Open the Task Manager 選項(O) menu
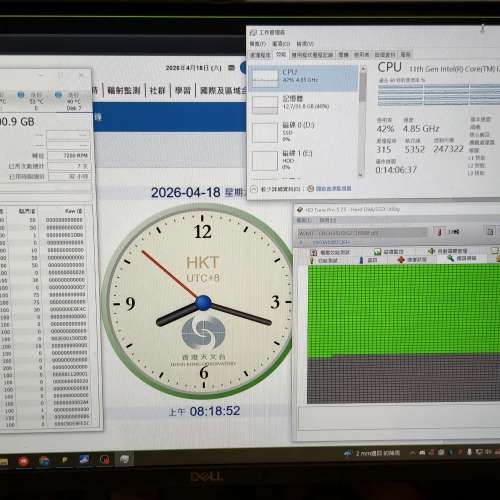The image size is (500, 500). [x=281, y=44]
